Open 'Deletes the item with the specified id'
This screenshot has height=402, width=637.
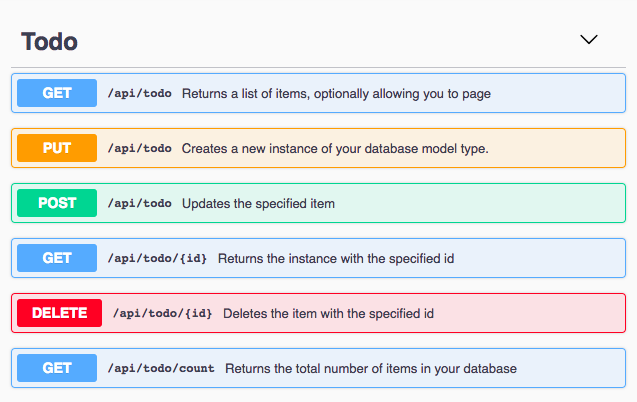(x=328, y=313)
